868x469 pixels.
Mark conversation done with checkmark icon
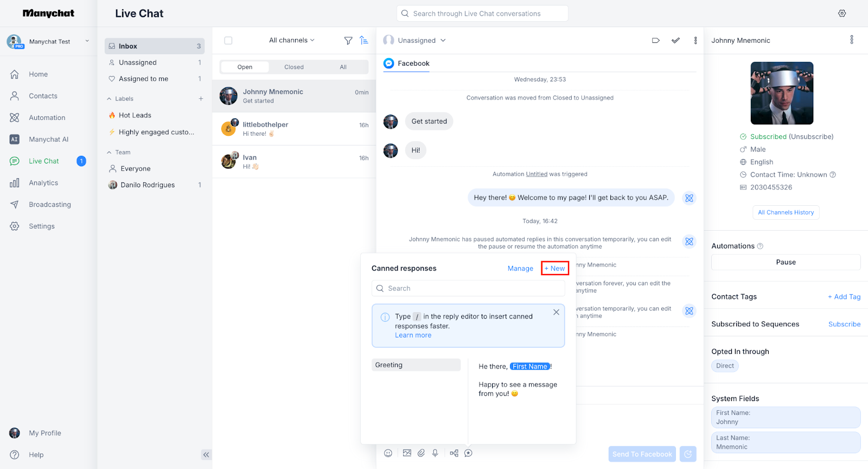tap(675, 41)
